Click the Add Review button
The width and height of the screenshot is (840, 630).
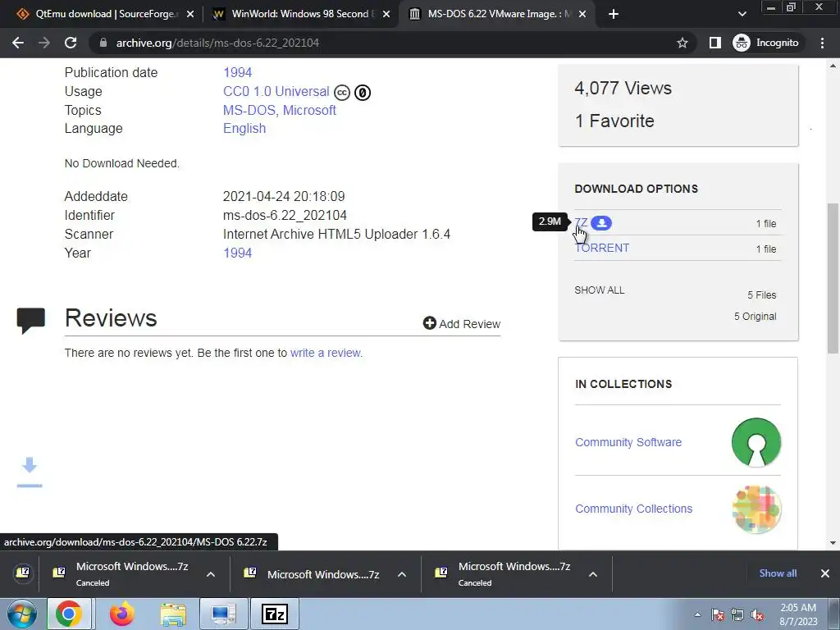462,323
